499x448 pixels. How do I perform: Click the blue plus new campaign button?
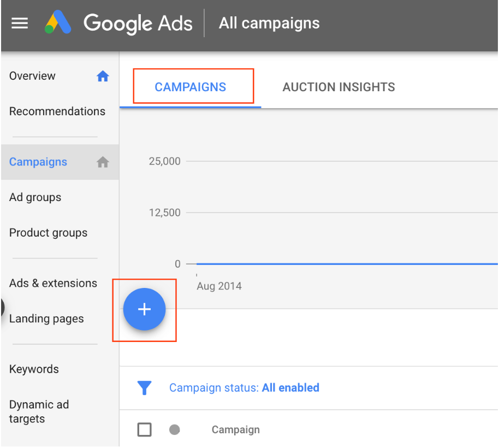[145, 309]
